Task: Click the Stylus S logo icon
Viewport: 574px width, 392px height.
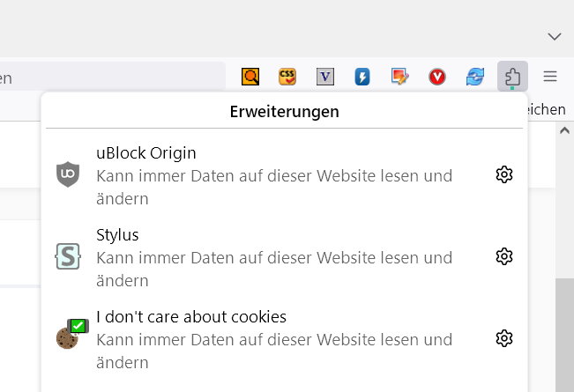Action: tap(68, 256)
